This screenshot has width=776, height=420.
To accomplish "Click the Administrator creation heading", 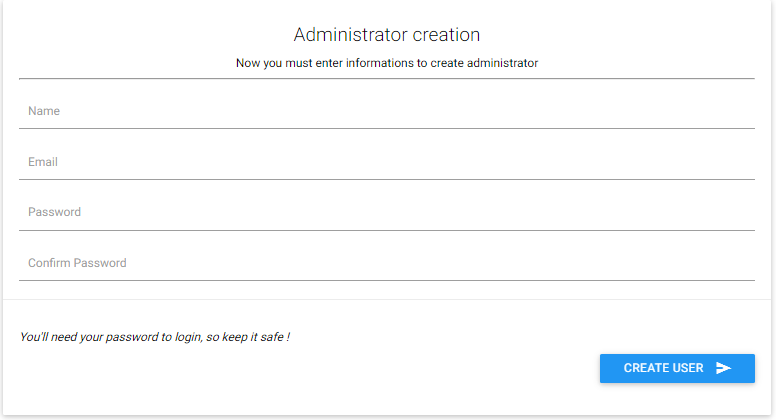I will (x=386, y=35).
